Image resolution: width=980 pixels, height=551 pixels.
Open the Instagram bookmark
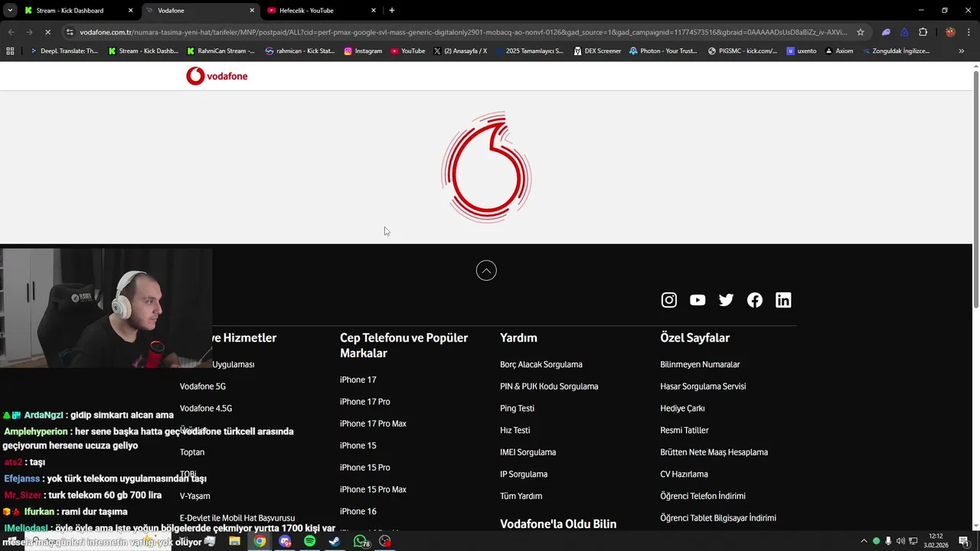tap(363, 51)
